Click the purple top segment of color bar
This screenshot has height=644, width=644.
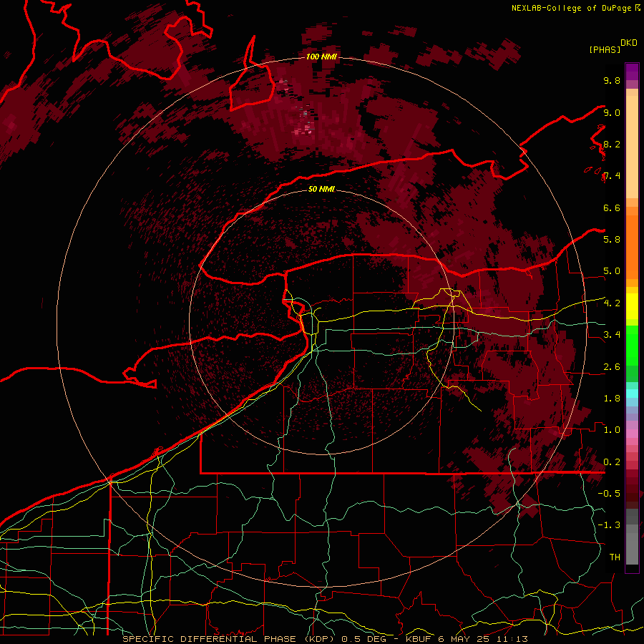point(632,72)
